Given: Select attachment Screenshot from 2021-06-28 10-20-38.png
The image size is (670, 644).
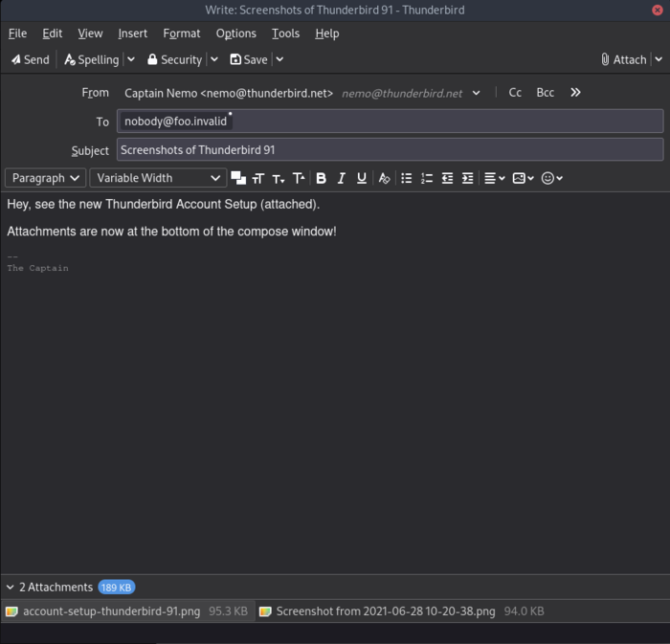Looking at the screenshot, I should click(x=402, y=611).
